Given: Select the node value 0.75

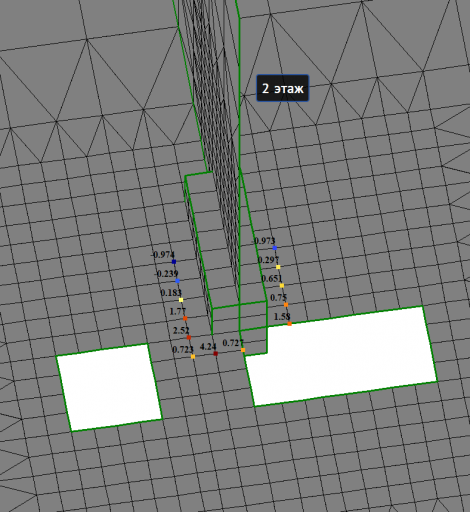Looking at the screenshot, I should pos(278,297).
